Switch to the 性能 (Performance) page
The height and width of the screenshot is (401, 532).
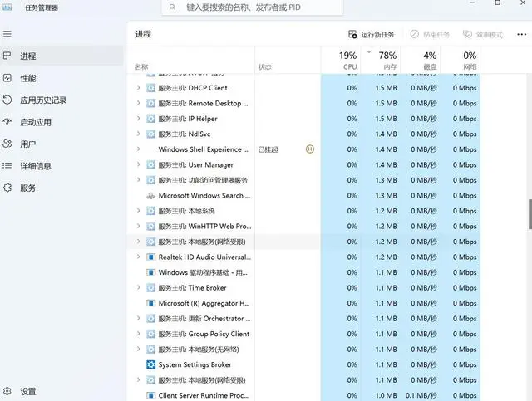point(62,78)
